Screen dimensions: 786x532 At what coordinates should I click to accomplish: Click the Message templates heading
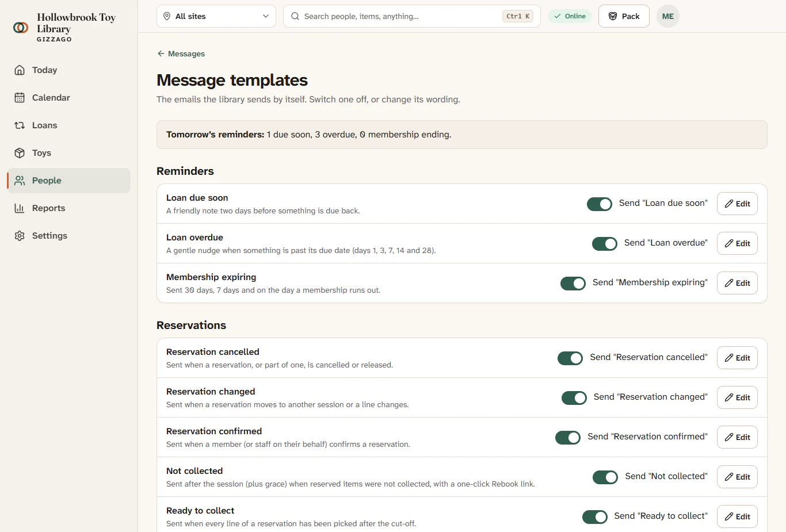pyautogui.click(x=232, y=80)
